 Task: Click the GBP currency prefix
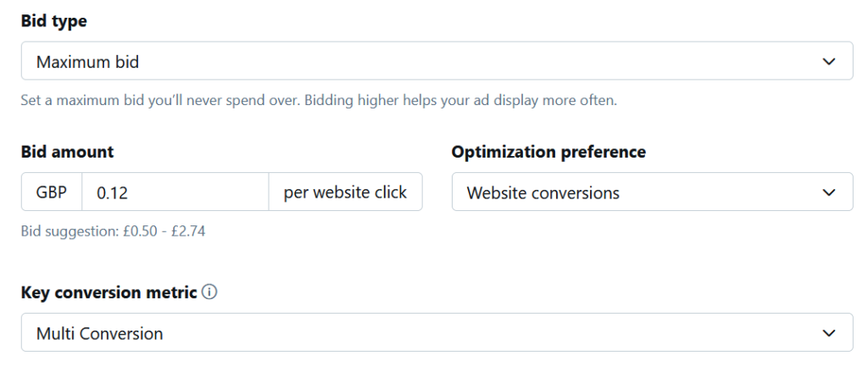click(x=52, y=192)
